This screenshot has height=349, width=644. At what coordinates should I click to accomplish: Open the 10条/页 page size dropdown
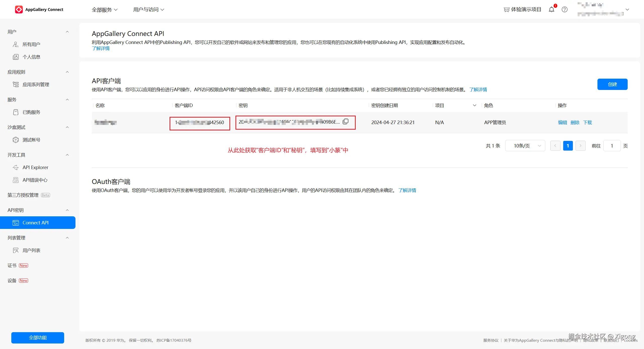point(525,146)
